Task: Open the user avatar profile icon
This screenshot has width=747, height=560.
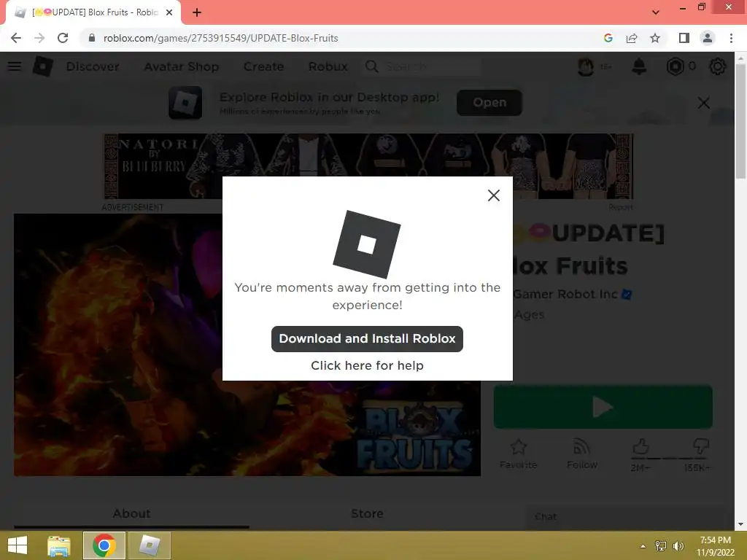Action: click(x=586, y=66)
